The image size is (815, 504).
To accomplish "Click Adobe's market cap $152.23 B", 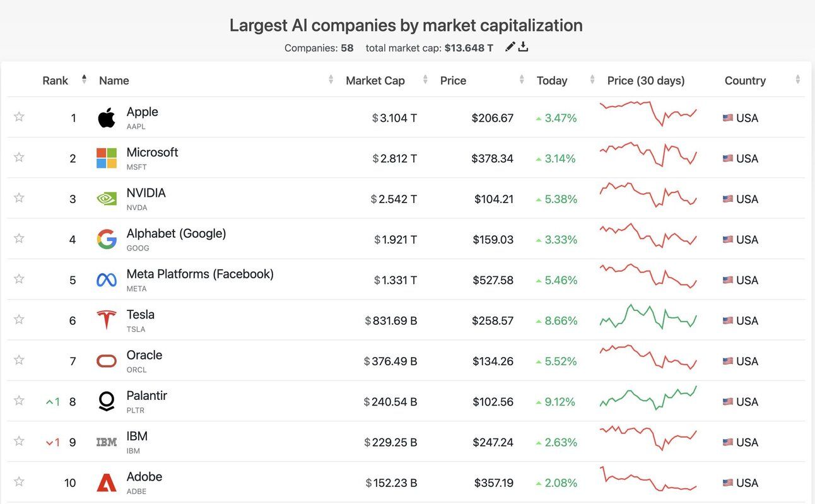I will click(x=391, y=483).
